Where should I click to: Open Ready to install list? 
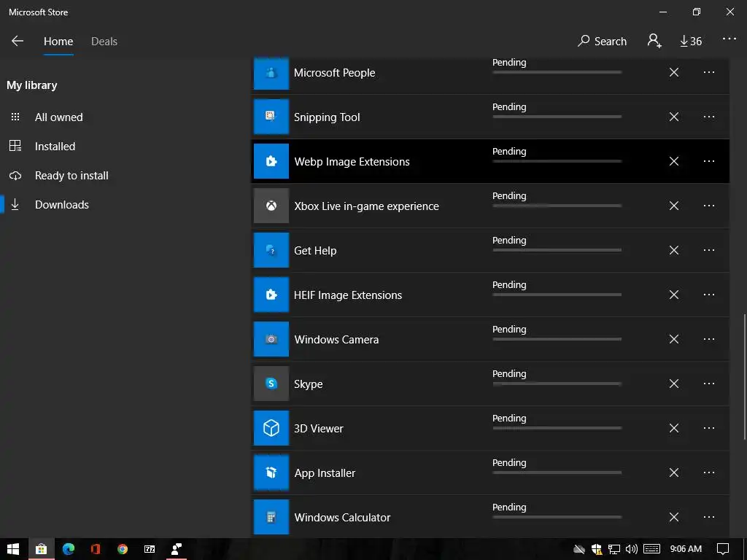click(71, 175)
